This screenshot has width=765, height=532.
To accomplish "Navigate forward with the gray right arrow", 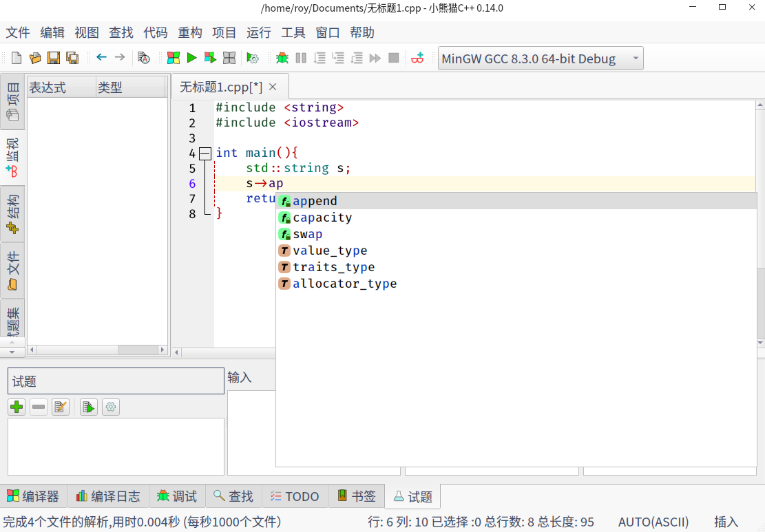I will [x=120, y=58].
